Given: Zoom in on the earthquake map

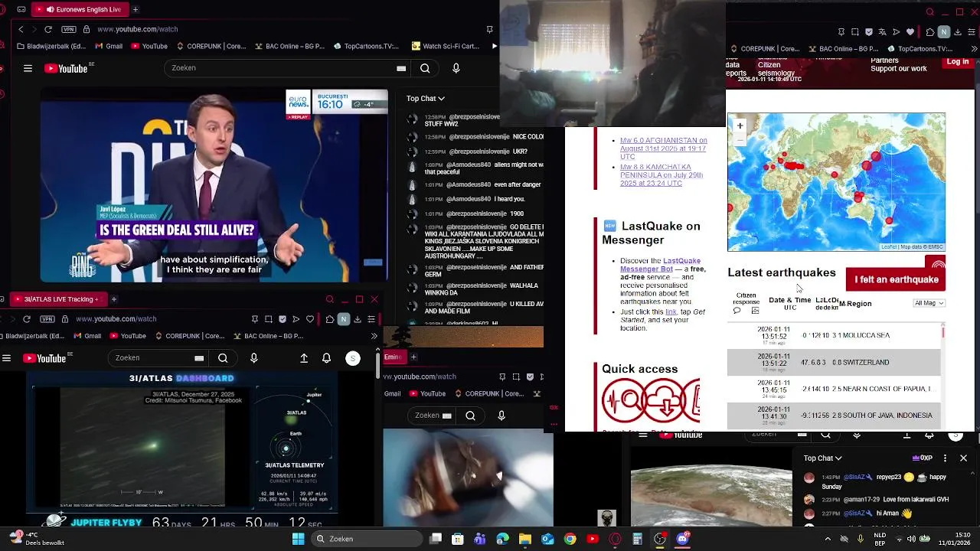Looking at the screenshot, I should (740, 126).
